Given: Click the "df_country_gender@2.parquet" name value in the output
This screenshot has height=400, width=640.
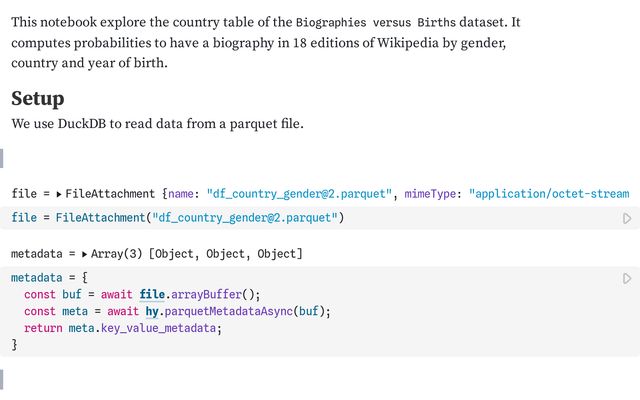Looking at the screenshot, I should (299, 193).
